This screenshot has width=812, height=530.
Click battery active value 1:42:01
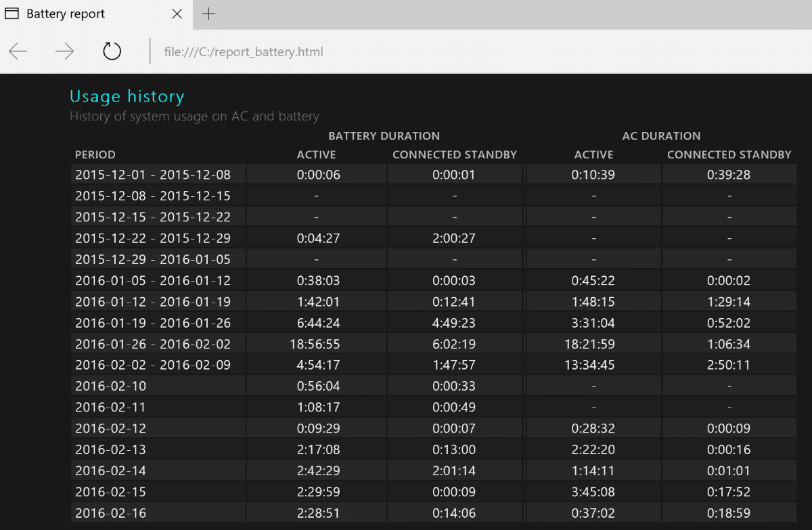click(x=319, y=302)
